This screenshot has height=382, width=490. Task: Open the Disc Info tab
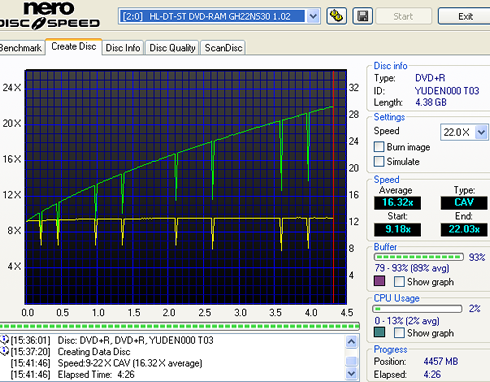point(123,48)
